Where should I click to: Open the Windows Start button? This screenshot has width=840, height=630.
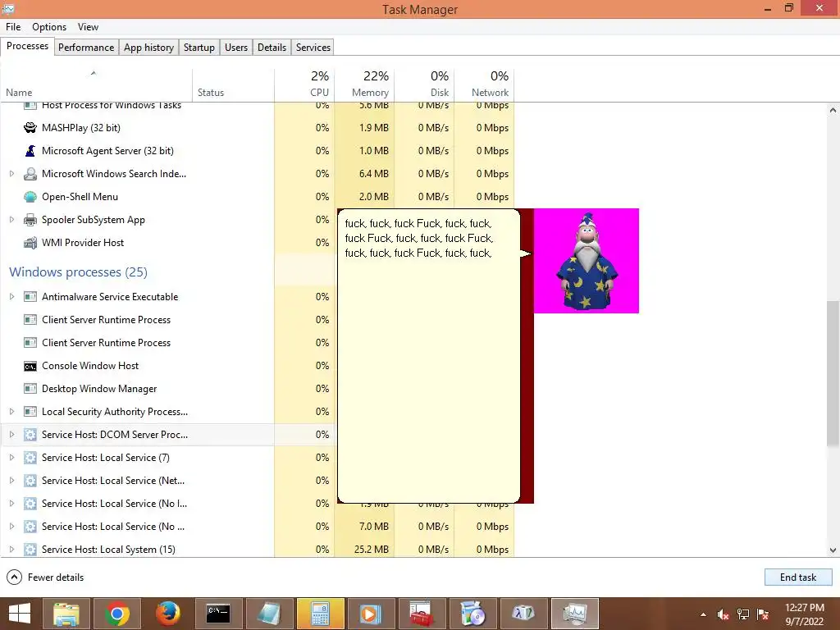(x=20, y=614)
